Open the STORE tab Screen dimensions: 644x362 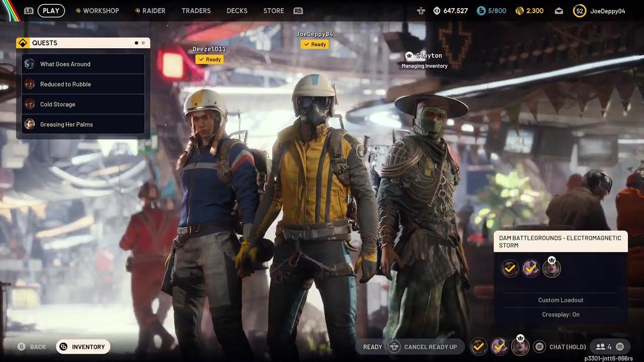(274, 11)
